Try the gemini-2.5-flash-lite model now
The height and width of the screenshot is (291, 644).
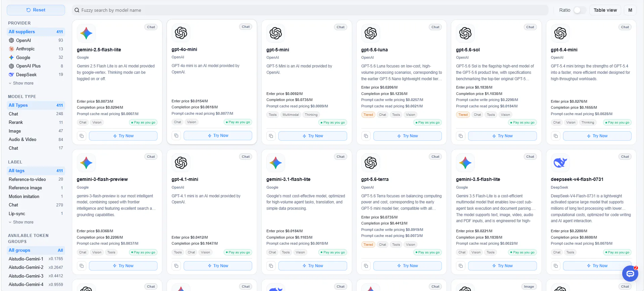[123, 136]
